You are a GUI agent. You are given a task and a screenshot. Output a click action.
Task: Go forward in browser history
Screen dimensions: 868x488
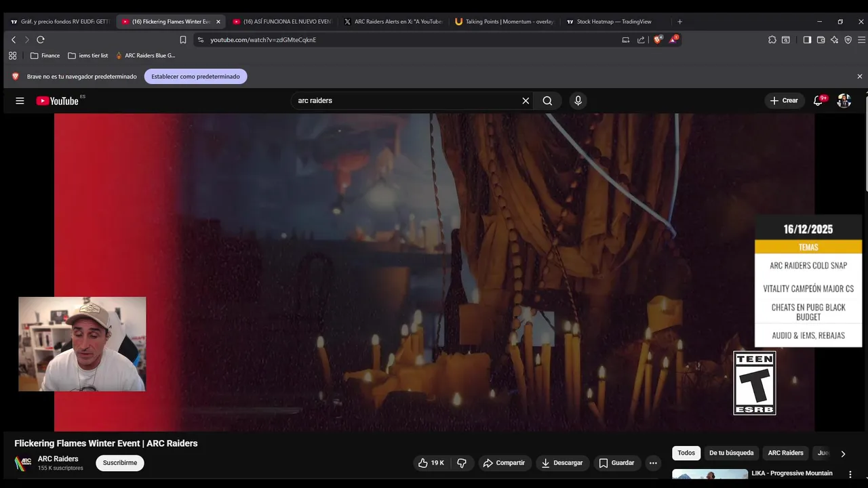tap(26, 40)
